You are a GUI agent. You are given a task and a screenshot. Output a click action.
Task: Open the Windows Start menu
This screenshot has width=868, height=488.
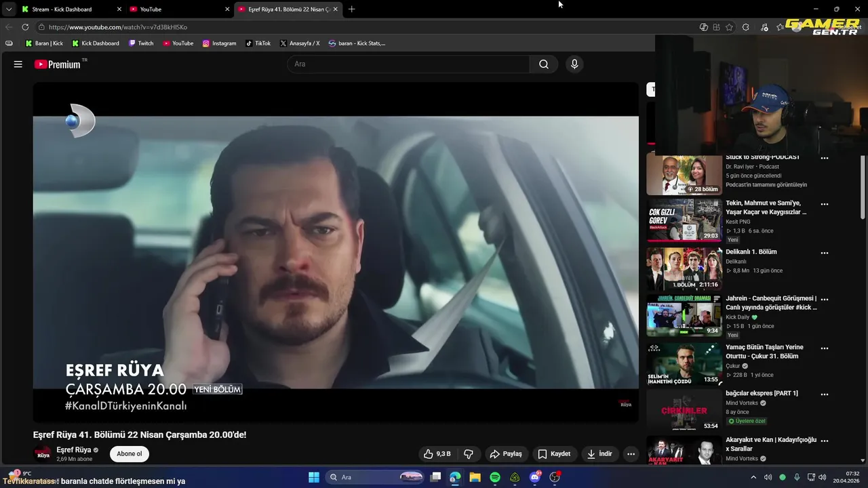(314, 477)
